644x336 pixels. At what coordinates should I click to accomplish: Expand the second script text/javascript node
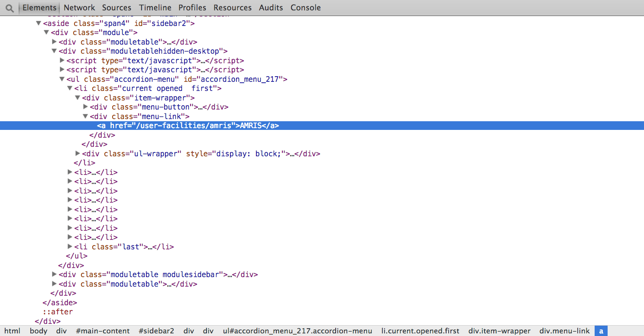(x=62, y=70)
